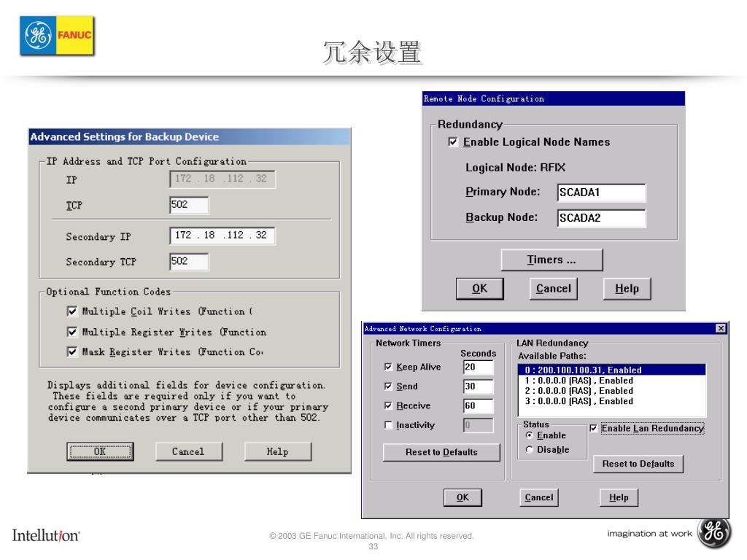Click the Backup Node field with SCADA2
Image resolution: width=747 pixels, height=560 pixels.
tap(601, 218)
